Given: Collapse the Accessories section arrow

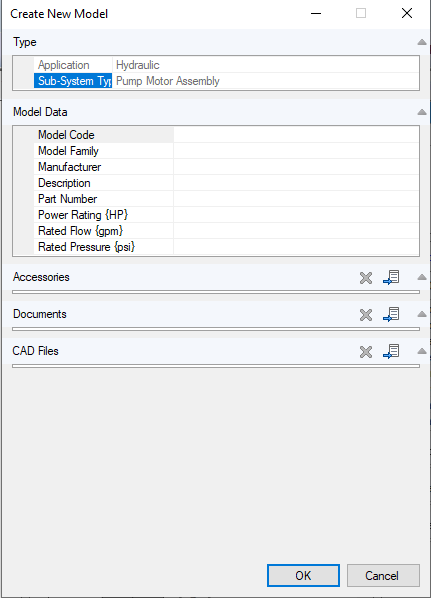Looking at the screenshot, I should click(x=422, y=277).
